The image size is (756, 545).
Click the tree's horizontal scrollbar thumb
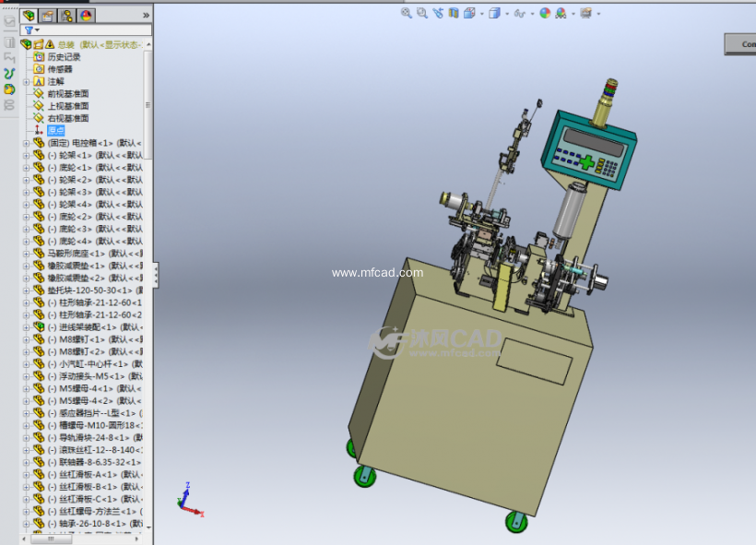click(x=51, y=539)
